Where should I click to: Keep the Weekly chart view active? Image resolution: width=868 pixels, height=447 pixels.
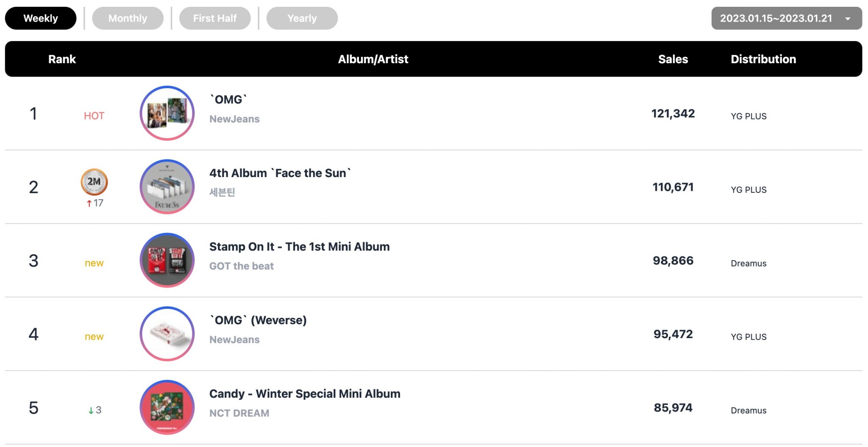coord(41,18)
